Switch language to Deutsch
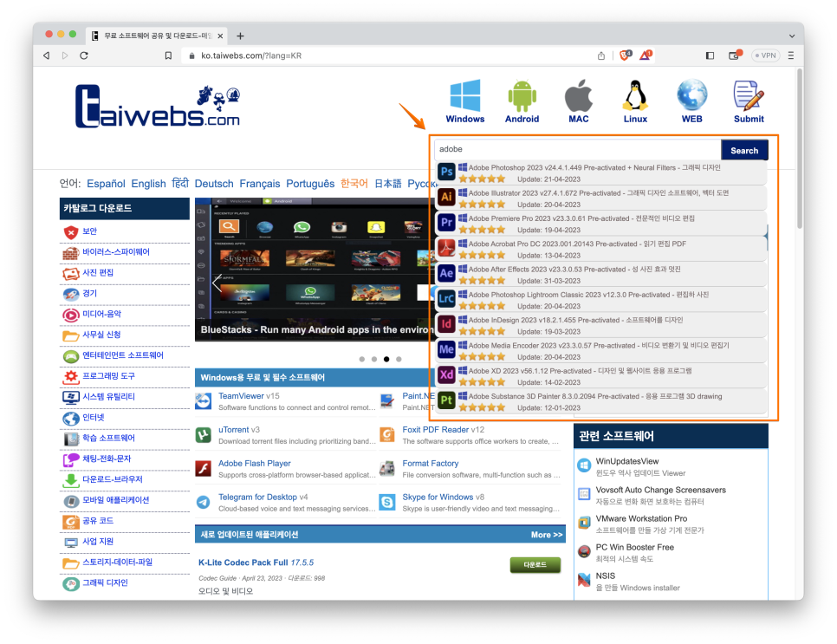837x644 pixels. coord(214,184)
